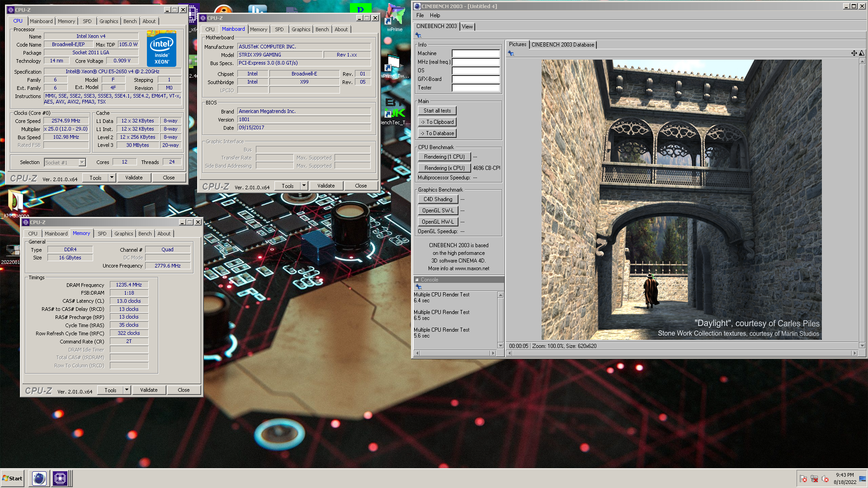868x488 pixels.
Task: Expand Tools dropdown arrow in CPU window
Action: (x=112, y=178)
